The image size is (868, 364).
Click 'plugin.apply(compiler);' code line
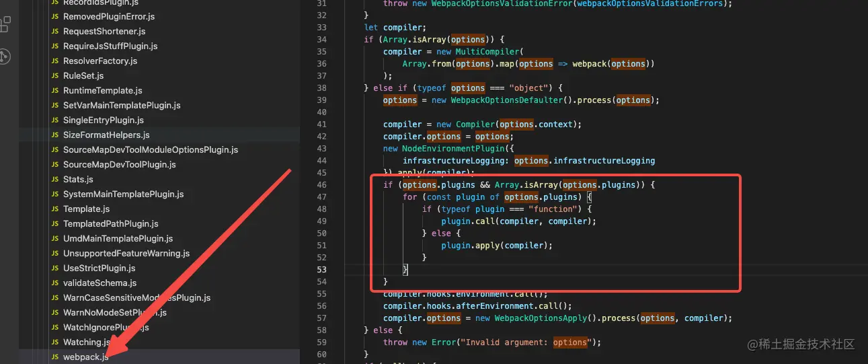coord(497,246)
